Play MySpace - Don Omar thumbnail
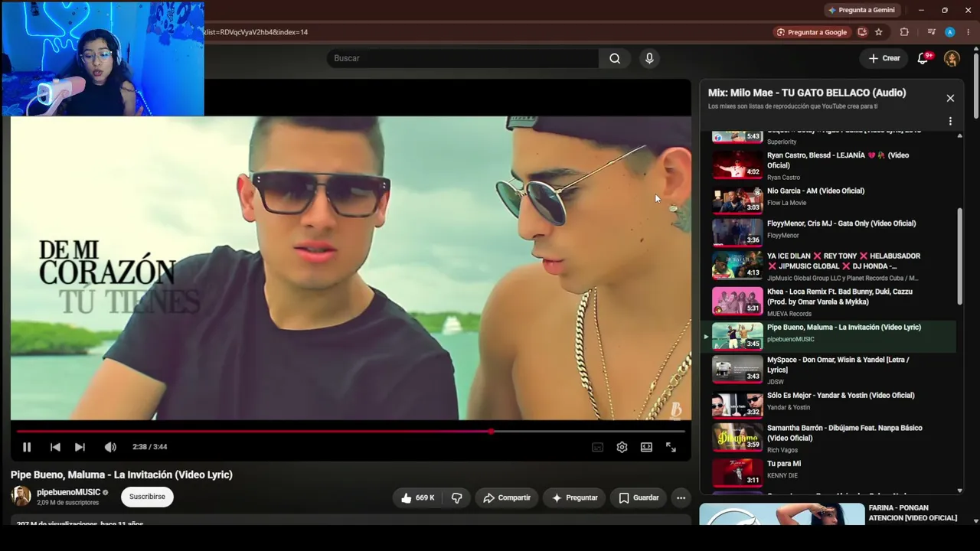This screenshot has height=551, width=980. pos(737,369)
